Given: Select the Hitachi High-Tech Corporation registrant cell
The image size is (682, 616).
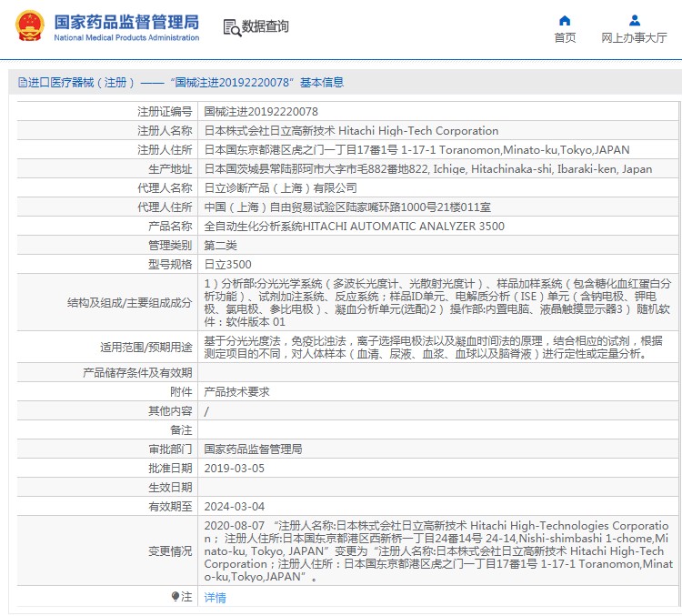Looking at the screenshot, I should [x=351, y=131].
